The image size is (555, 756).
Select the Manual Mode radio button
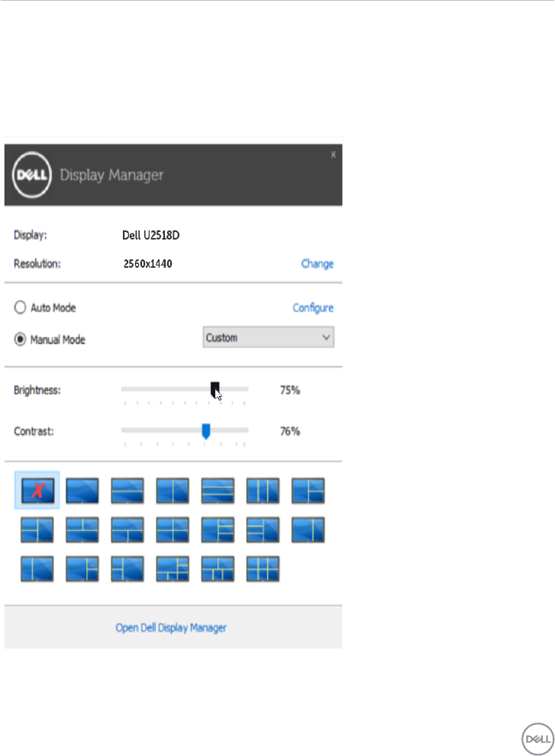point(20,339)
